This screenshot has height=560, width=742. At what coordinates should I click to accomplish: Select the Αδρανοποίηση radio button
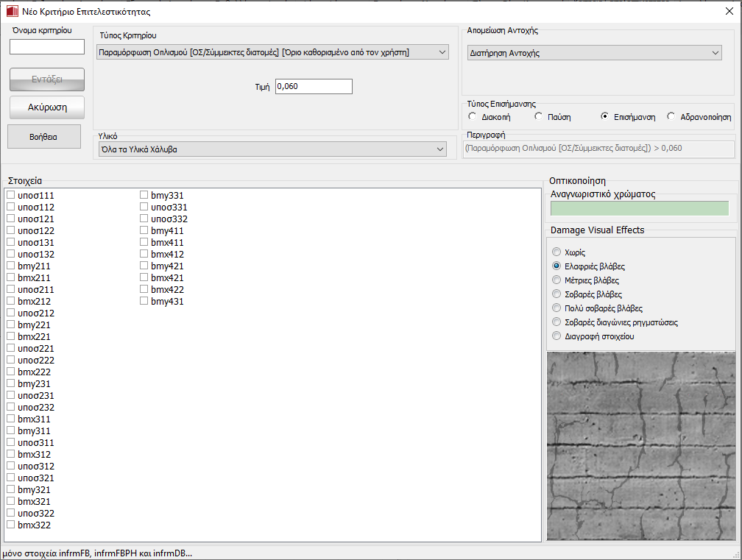[671, 116]
